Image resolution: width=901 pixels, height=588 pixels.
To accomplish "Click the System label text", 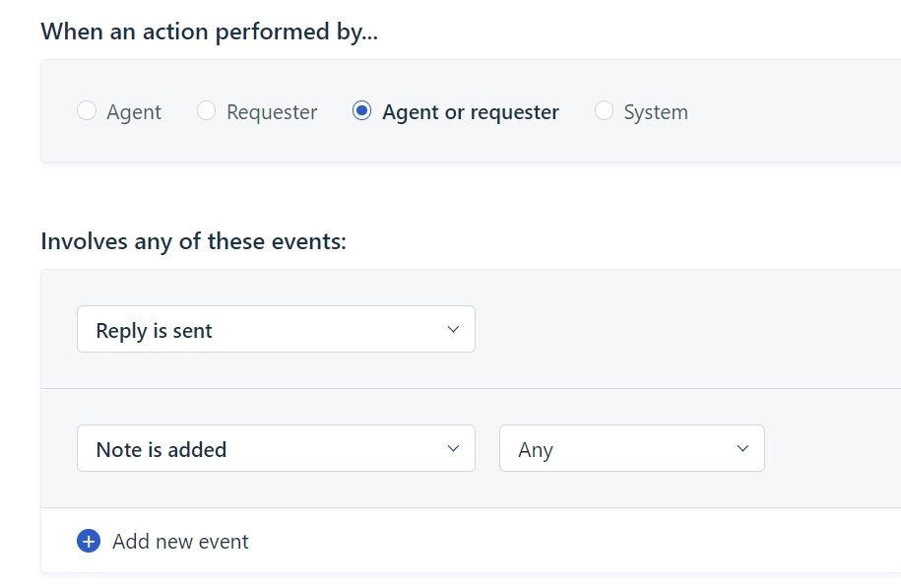I will click(656, 112).
